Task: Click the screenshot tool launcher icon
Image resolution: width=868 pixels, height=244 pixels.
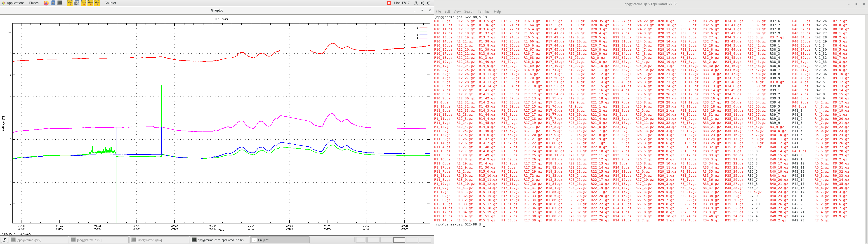Action: click(76, 3)
